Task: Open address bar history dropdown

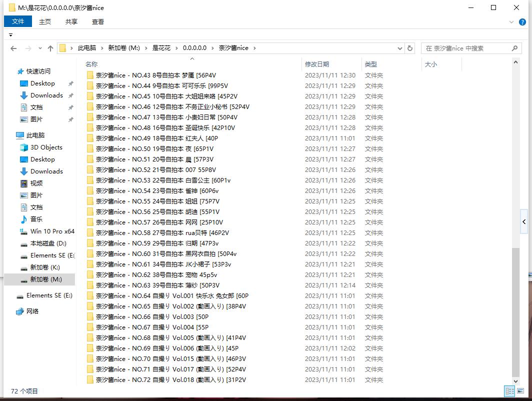Action: [x=399, y=48]
